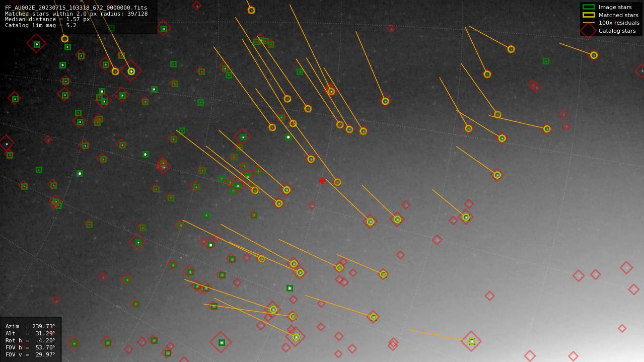Click the 'FOV h = 53.70°' value
The height and width of the screenshot is (362, 644).
coord(30,347)
